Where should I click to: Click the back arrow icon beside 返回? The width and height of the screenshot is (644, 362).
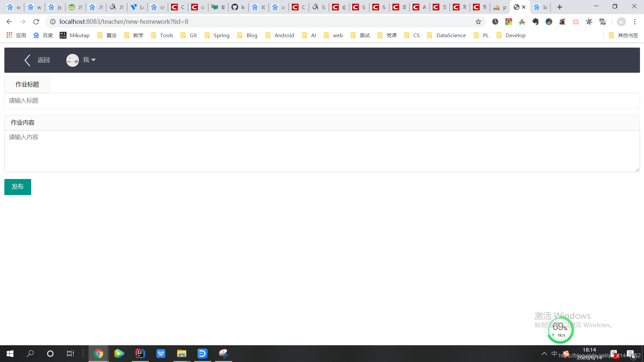pyautogui.click(x=28, y=60)
